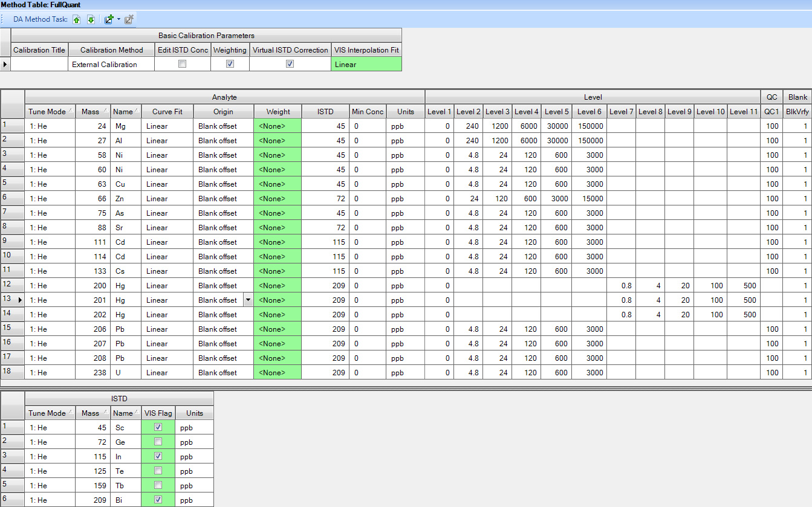Click the Curve Fit column header

pyautogui.click(x=167, y=111)
